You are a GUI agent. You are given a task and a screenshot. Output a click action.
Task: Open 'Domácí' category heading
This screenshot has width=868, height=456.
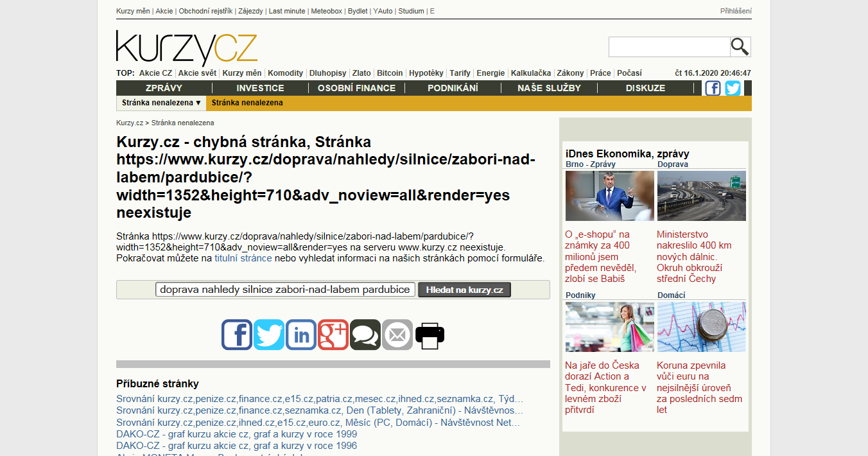pos(671,295)
